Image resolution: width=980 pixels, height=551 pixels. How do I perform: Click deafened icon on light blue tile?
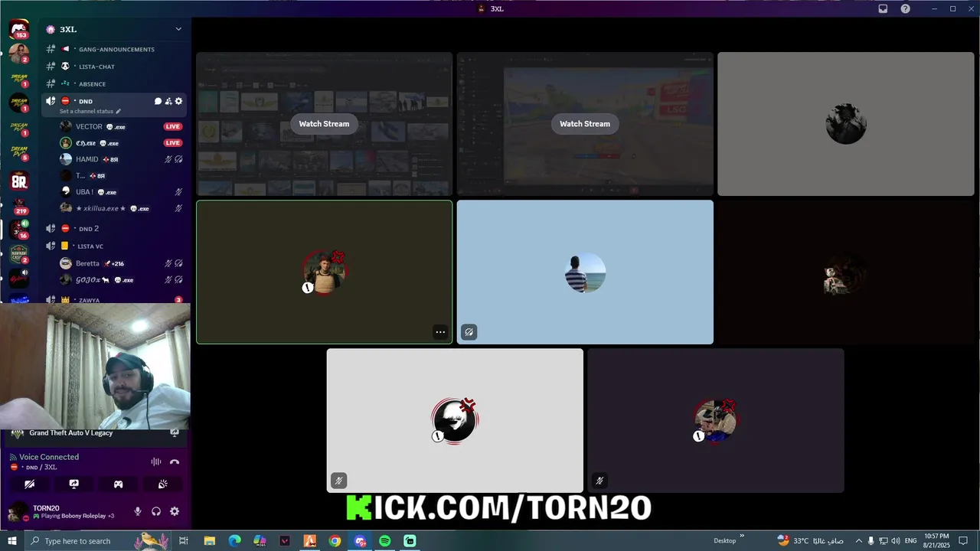coord(469,332)
